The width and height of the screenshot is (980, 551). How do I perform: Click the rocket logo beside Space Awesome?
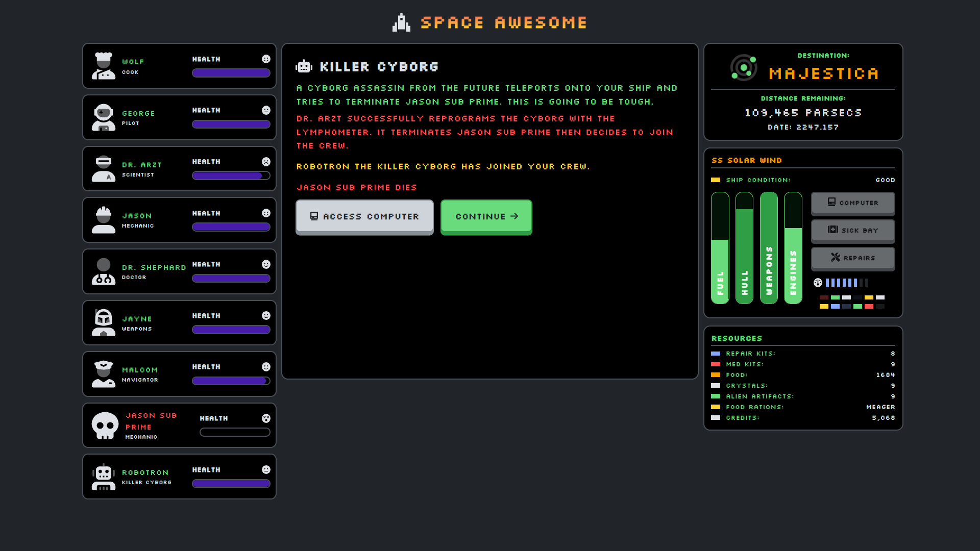click(x=401, y=23)
